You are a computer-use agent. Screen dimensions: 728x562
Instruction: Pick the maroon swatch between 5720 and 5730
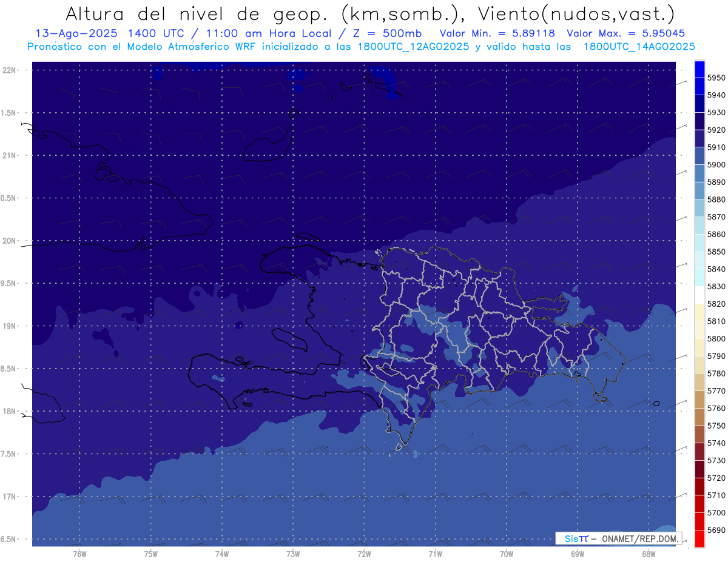(699, 469)
